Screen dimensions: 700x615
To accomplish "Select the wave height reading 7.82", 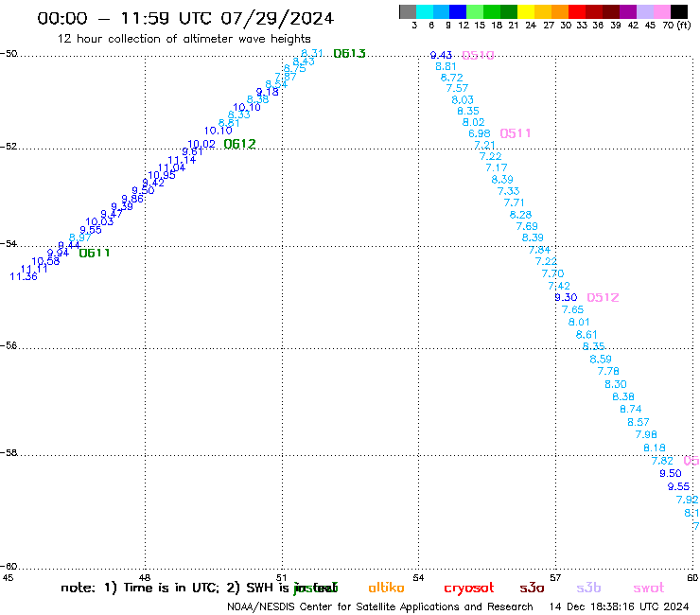I will tap(662, 461).
